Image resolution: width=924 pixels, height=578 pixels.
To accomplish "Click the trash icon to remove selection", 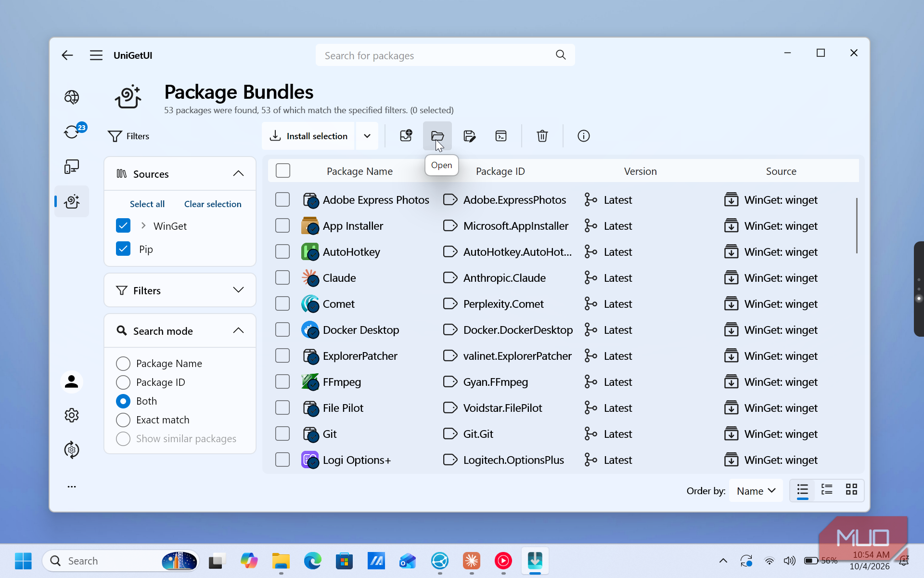I will tap(542, 136).
